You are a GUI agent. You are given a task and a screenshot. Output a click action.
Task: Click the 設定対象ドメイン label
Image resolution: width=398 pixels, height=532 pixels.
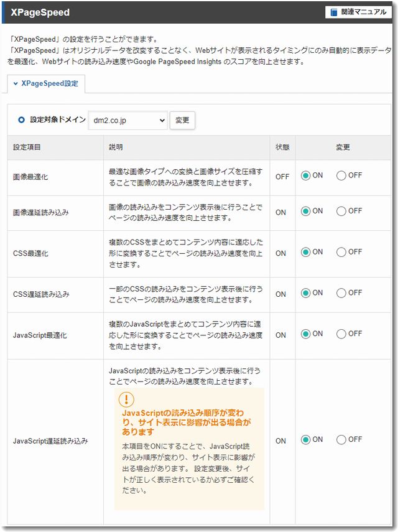coord(58,119)
